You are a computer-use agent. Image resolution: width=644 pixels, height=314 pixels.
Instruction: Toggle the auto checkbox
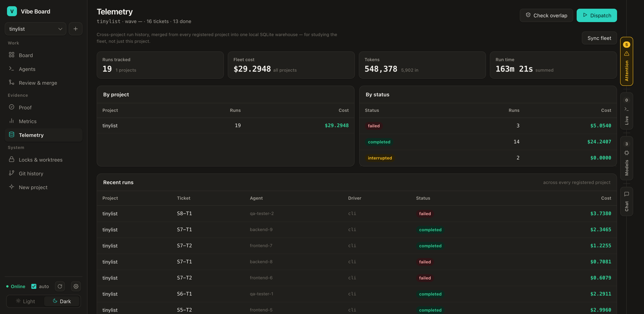click(x=34, y=286)
